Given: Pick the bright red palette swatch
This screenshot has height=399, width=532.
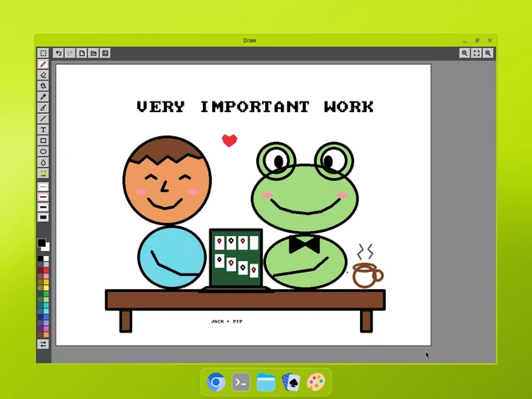Looking at the screenshot, I should pos(47,270).
